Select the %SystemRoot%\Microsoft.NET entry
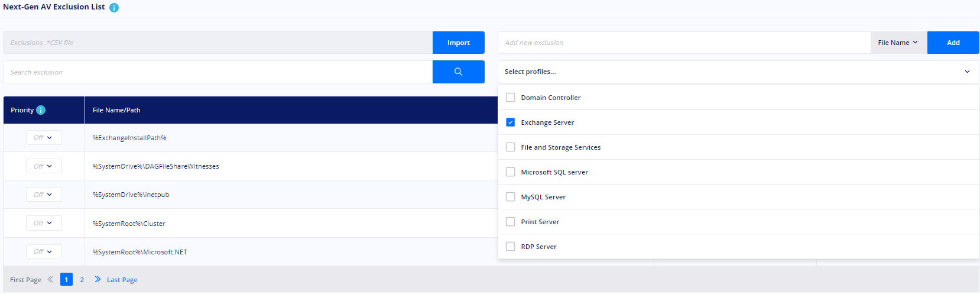 click(139, 252)
